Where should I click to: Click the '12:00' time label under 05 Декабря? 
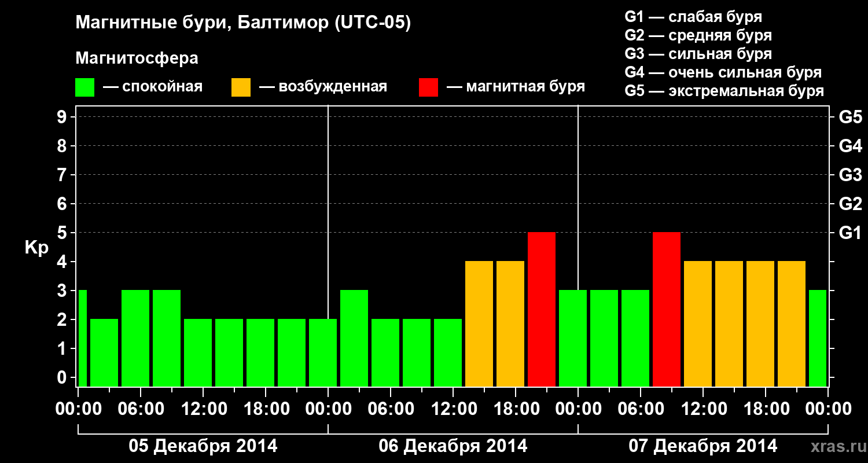coord(203,409)
